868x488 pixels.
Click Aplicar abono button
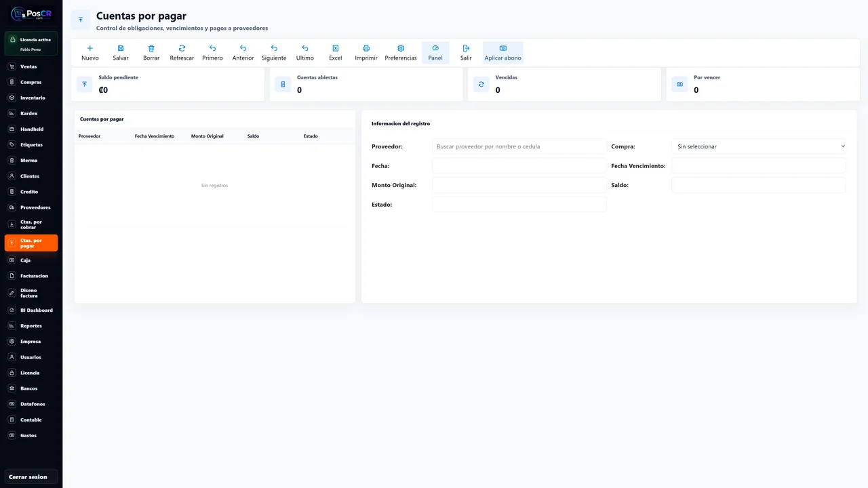tap(503, 53)
